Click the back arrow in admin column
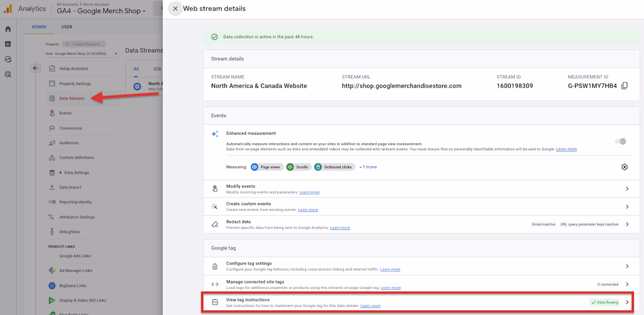 point(35,68)
